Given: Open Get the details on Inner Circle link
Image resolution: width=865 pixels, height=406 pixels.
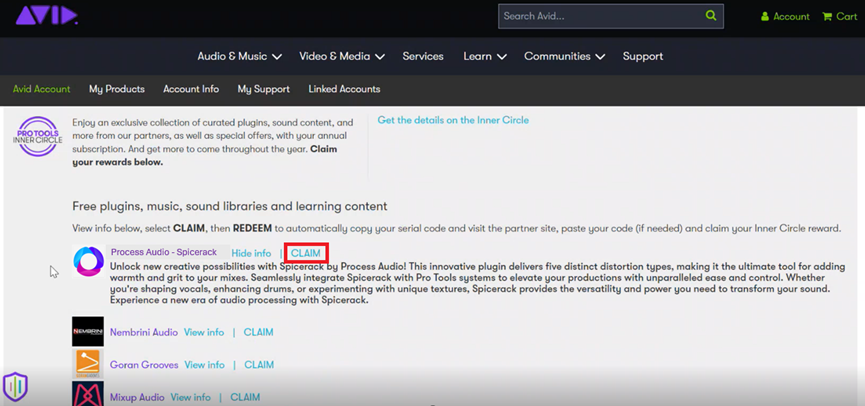Looking at the screenshot, I should [453, 120].
